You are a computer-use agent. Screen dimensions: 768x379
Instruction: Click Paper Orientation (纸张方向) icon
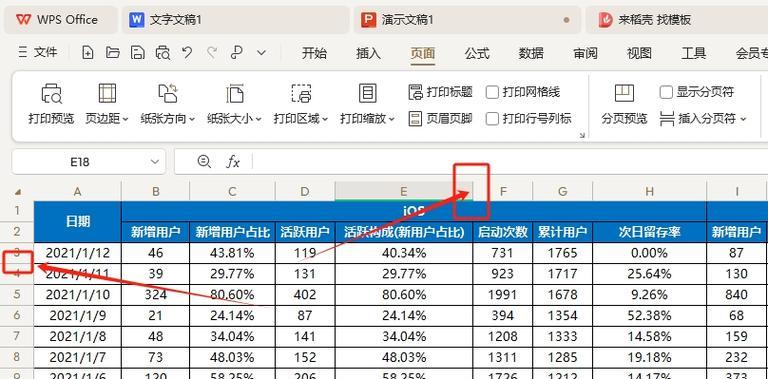168,93
